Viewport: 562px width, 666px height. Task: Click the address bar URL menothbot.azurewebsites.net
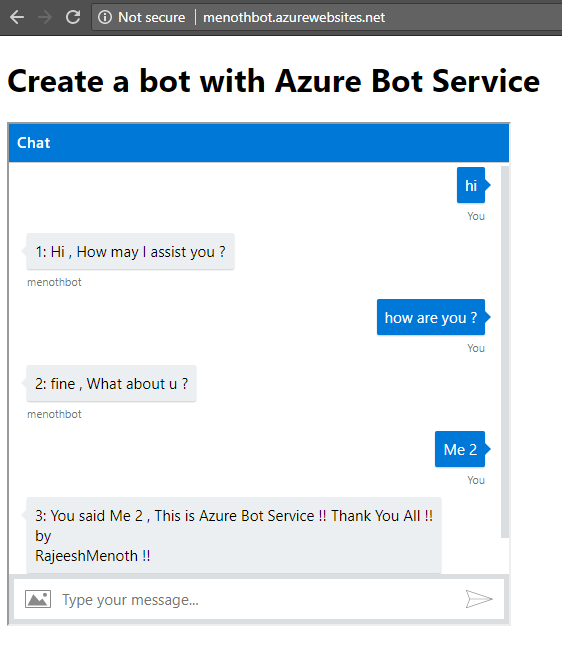[294, 17]
